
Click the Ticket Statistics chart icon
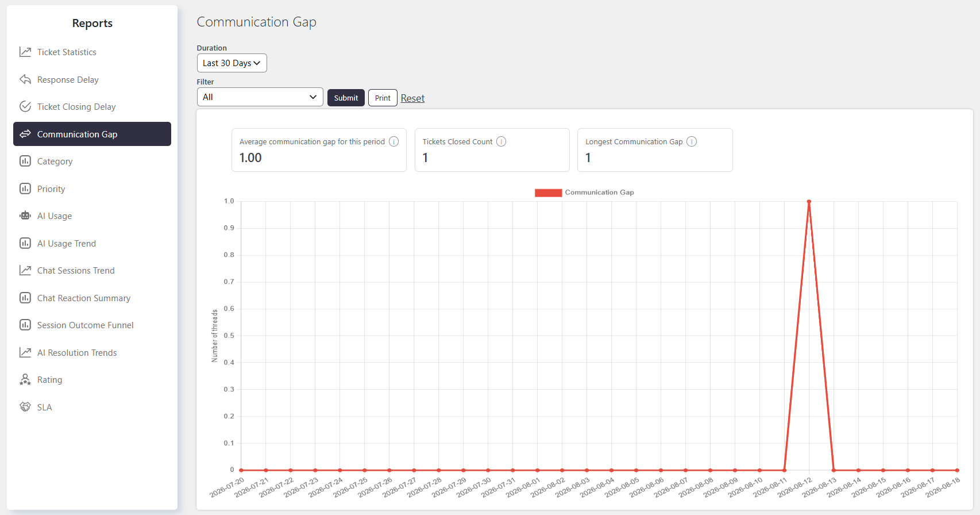tap(25, 52)
